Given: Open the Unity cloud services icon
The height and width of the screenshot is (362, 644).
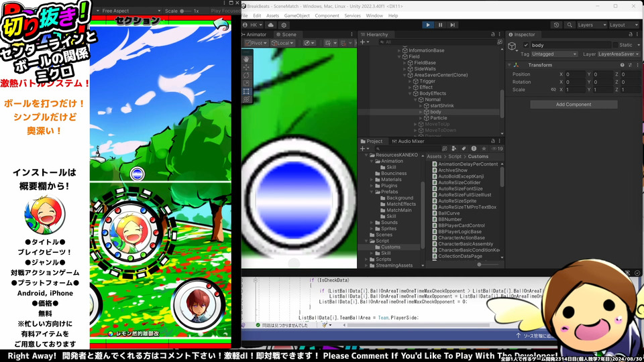Looking at the screenshot, I should point(270,25).
